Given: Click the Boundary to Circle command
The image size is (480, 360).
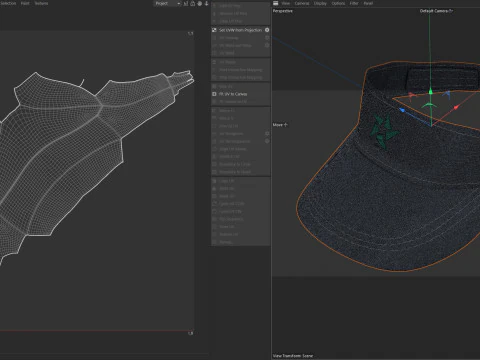Looking at the screenshot, I should click(x=235, y=164).
